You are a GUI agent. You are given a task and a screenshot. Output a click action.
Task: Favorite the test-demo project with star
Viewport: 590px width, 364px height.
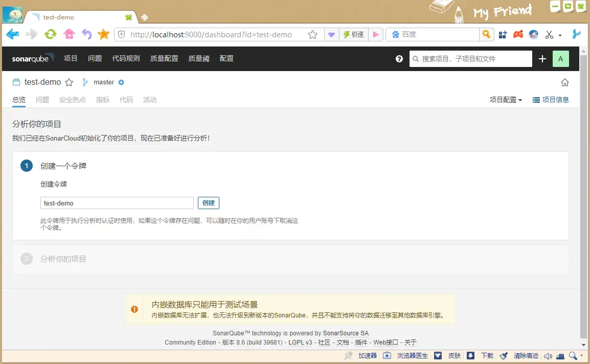click(x=69, y=82)
